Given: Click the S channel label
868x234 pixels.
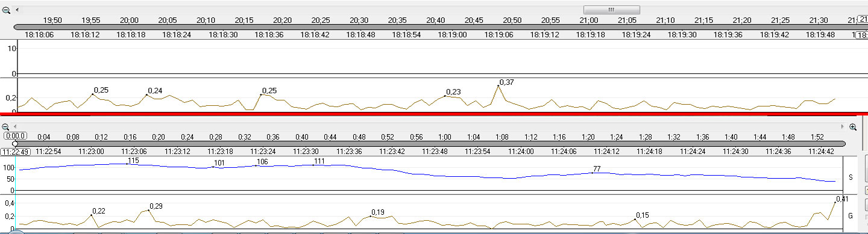Looking at the screenshot, I should pyautogui.click(x=851, y=177).
